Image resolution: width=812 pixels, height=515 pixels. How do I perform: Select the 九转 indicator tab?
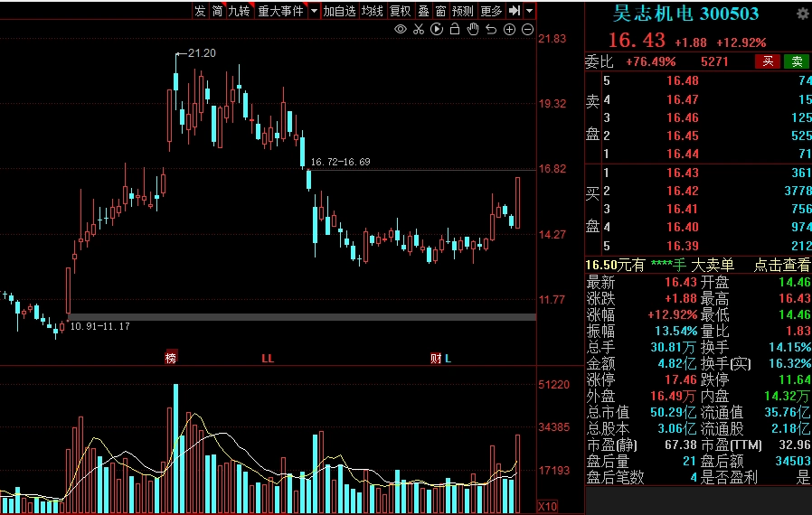coord(239,11)
